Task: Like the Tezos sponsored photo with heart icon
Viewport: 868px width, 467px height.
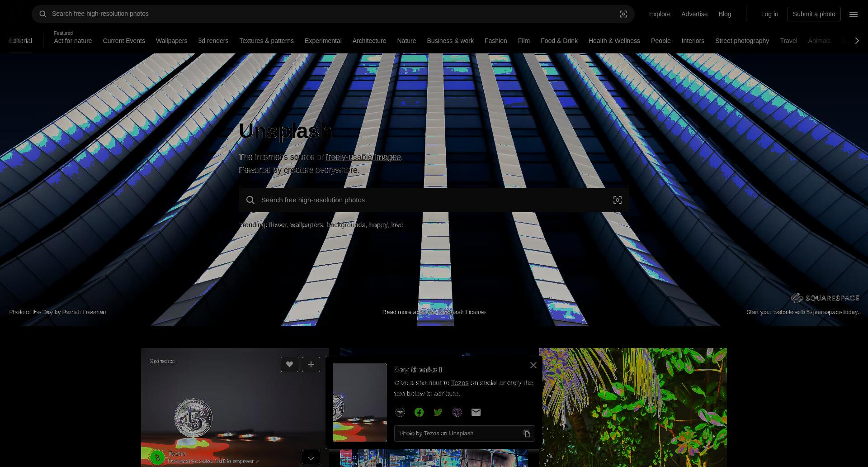Action: [x=289, y=364]
